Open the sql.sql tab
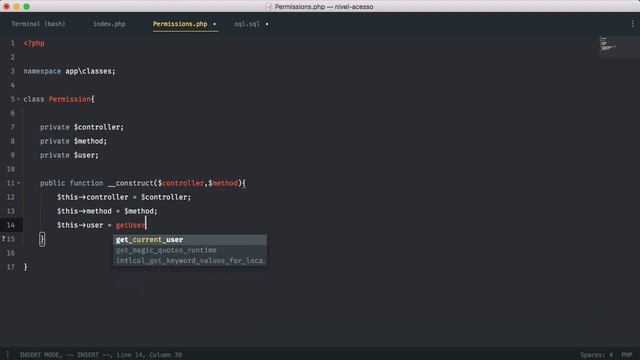Screen dimensions: 640x360 click(x=247, y=24)
